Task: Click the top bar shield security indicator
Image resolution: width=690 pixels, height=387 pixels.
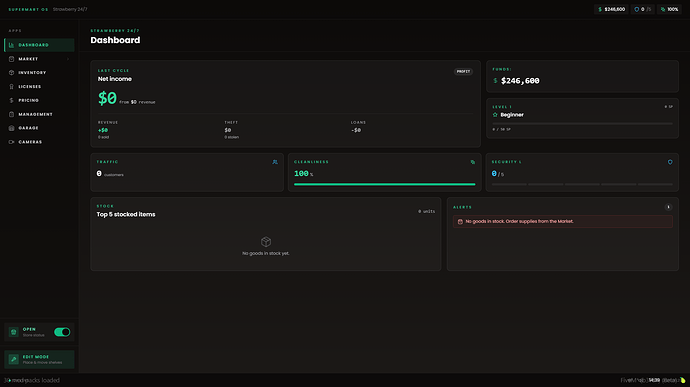Action: coord(642,9)
